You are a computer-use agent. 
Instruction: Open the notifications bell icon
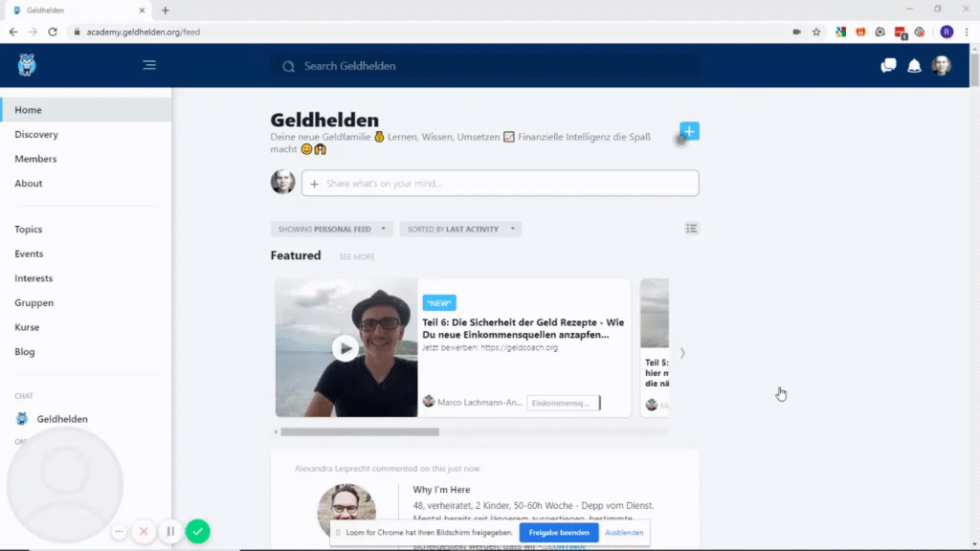pos(914,66)
